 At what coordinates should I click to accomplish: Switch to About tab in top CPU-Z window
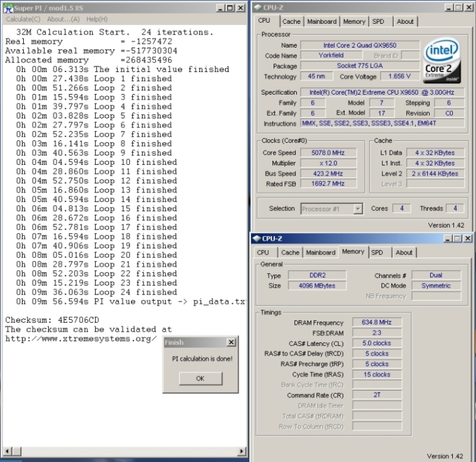(405, 21)
